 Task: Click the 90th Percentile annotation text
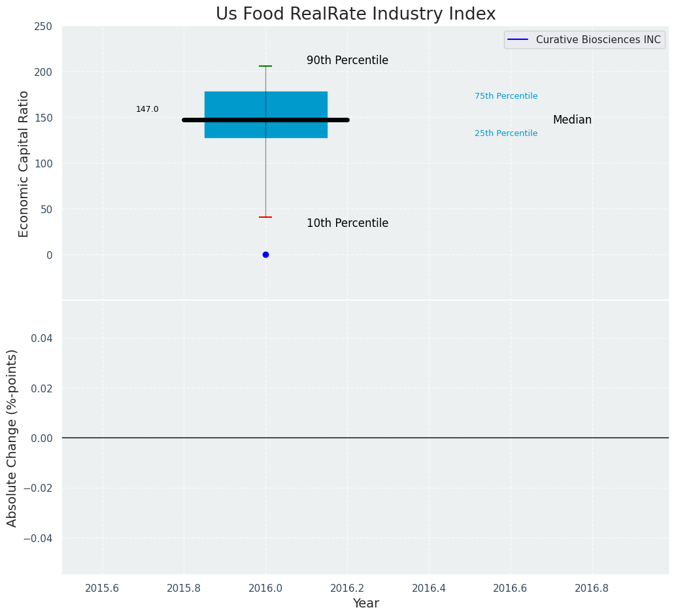pyautogui.click(x=347, y=61)
